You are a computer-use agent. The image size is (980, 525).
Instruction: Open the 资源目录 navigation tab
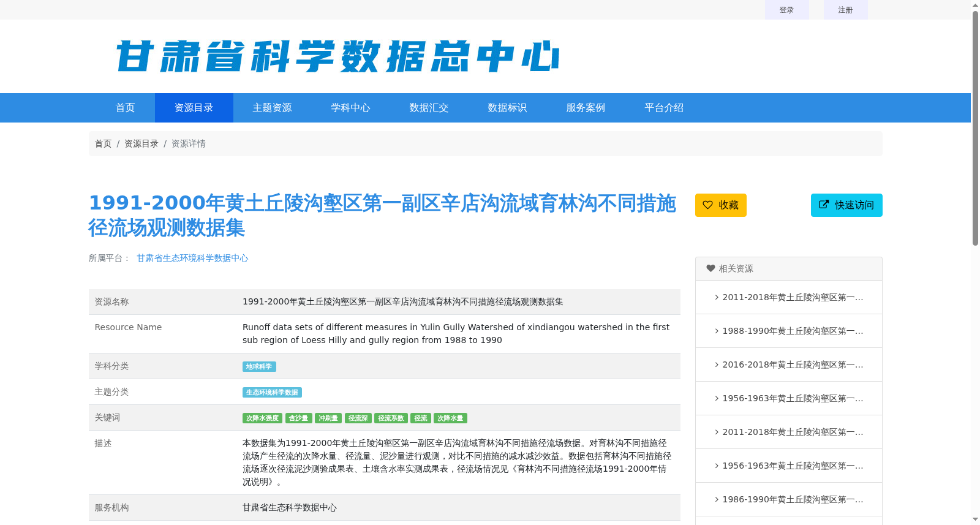(x=194, y=108)
